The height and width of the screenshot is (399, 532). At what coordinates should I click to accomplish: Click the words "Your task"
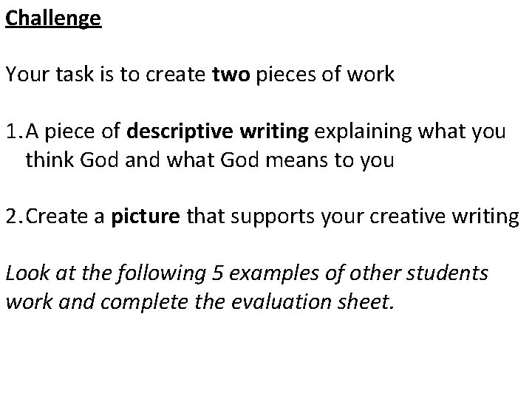click(x=45, y=75)
